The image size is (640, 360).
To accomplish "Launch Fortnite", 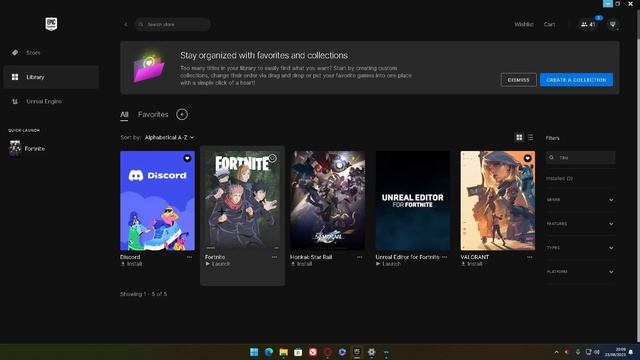I will (218, 264).
